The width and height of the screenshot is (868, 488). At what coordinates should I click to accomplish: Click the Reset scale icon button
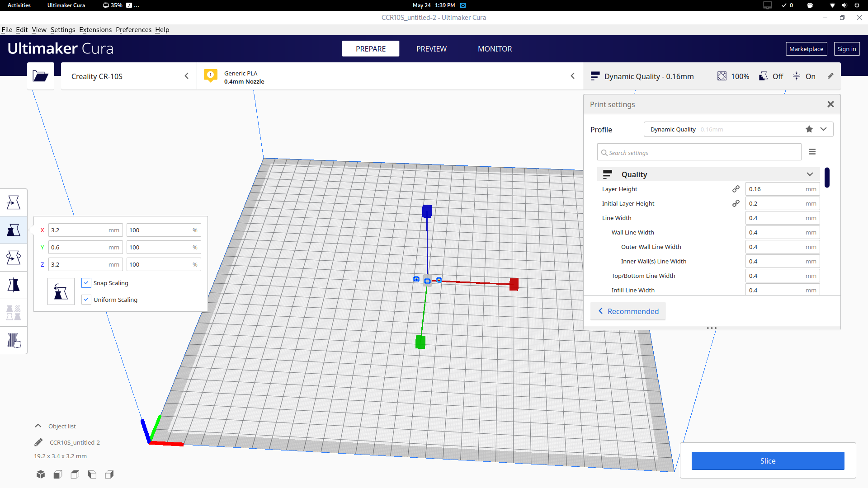coord(61,291)
